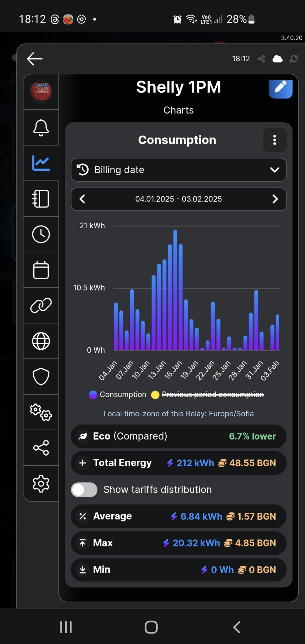Open the Consumption three-dot options menu

pyautogui.click(x=274, y=140)
